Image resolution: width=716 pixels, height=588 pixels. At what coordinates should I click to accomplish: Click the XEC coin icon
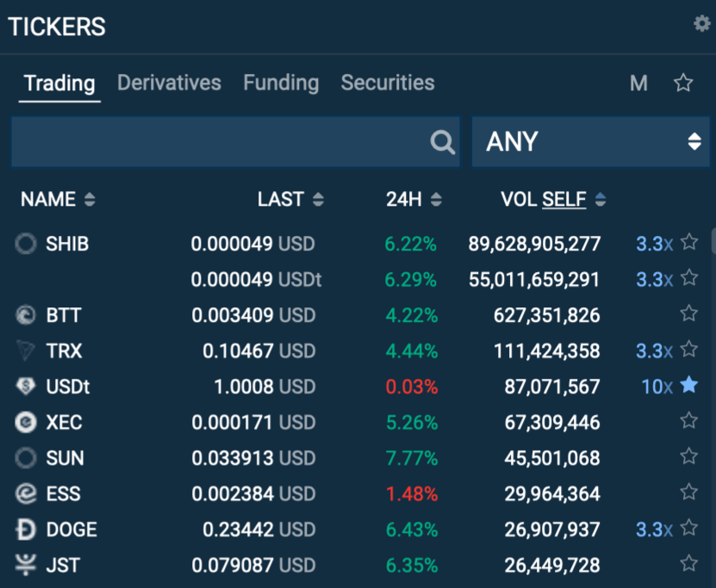(x=26, y=422)
